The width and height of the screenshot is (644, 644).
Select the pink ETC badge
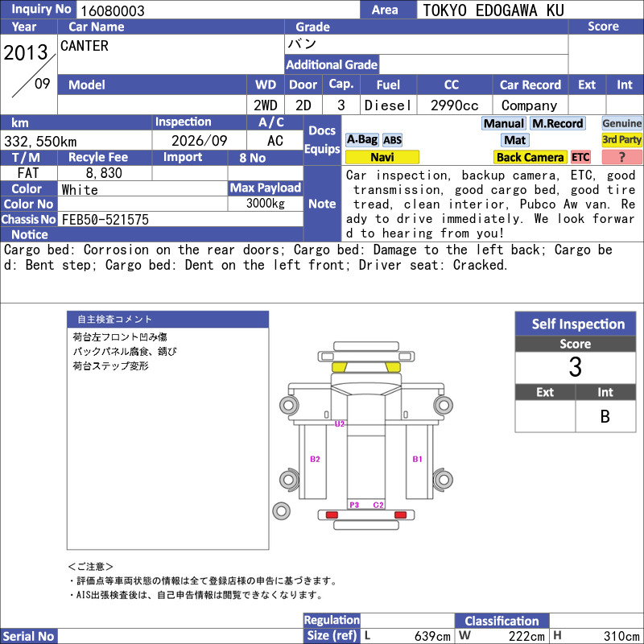pos(580,157)
